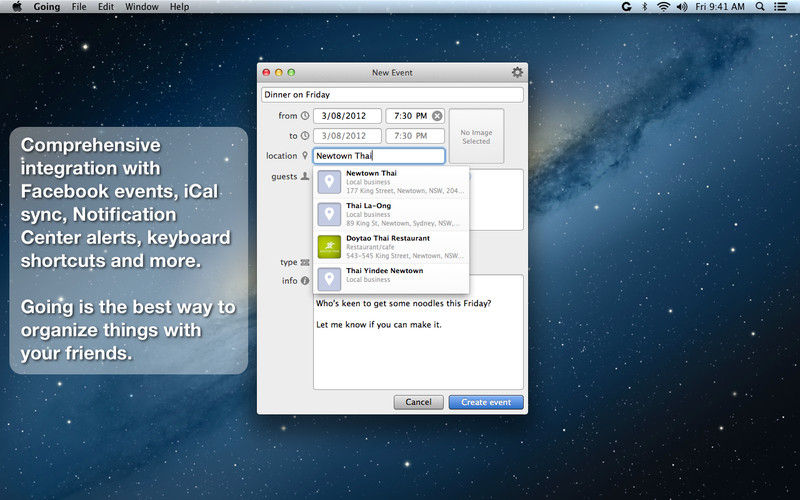Click the Thai La-Ong suggestion pin thumbnail
The height and width of the screenshot is (500, 800).
(x=329, y=214)
